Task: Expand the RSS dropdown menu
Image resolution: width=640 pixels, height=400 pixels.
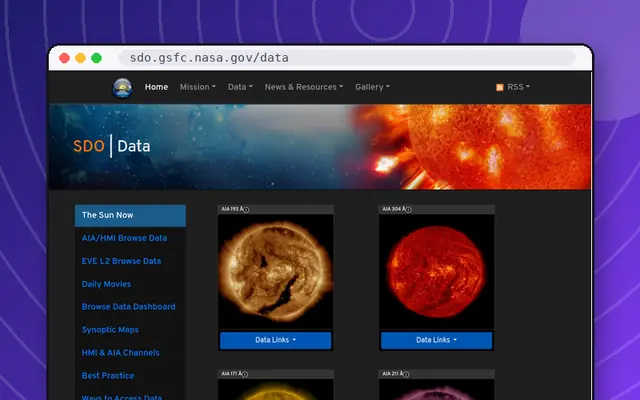Action: tap(518, 87)
